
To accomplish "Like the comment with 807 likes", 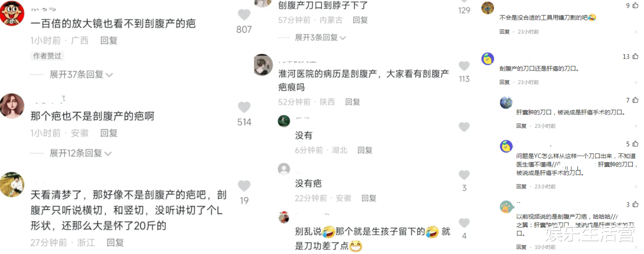I will (x=244, y=15).
